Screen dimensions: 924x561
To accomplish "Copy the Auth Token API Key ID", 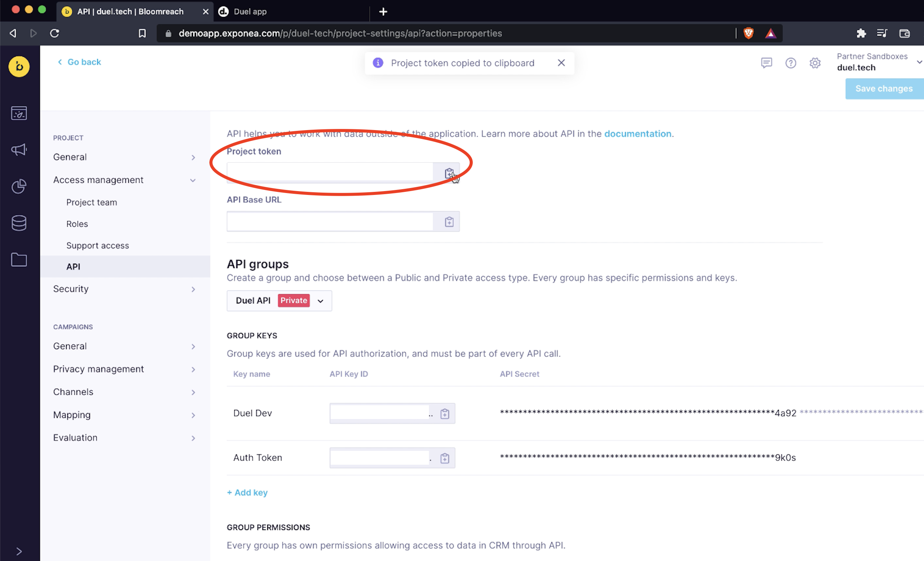I will pyautogui.click(x=445, y=458).
